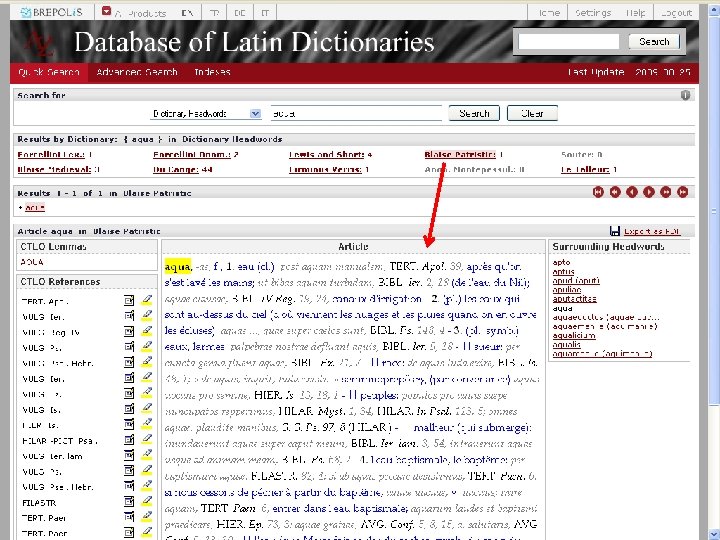Go to Home page
Image resolution: width=720 pixels, height=540 pixels.
pos(549,13)
